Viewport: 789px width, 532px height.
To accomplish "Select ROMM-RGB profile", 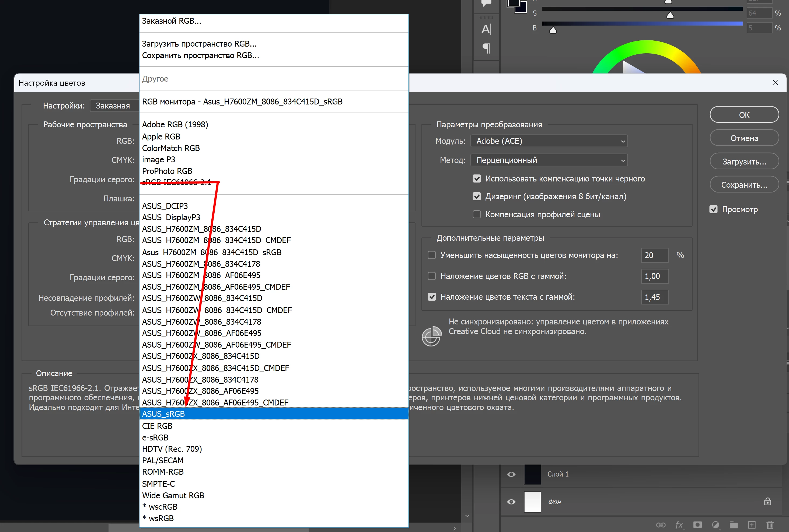I will click(274, 472).
